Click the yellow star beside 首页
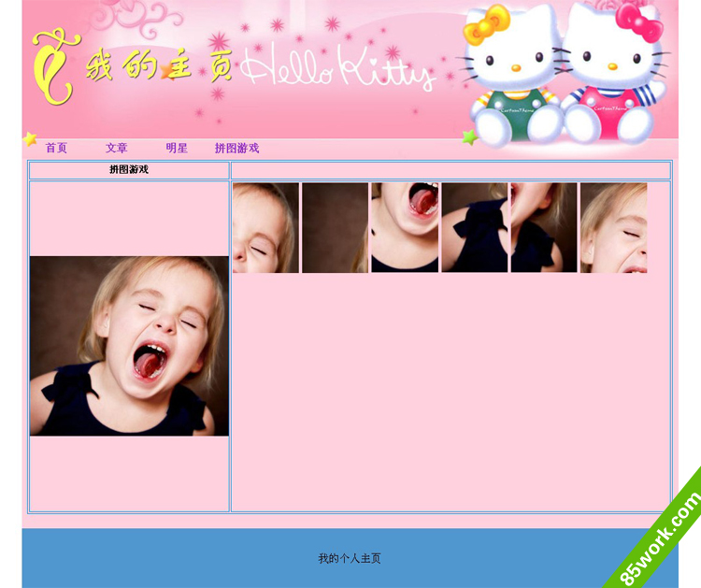This screenshot has height=588, width=701. [30, 139]
